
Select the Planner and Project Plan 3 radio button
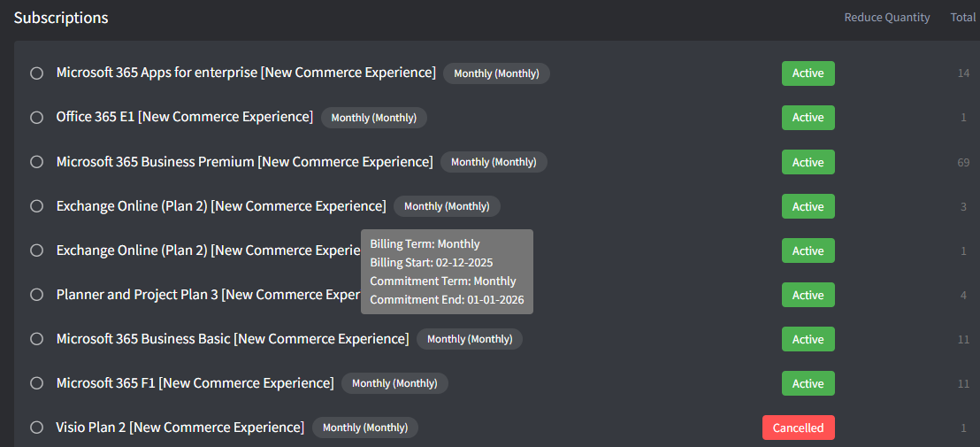37,295
